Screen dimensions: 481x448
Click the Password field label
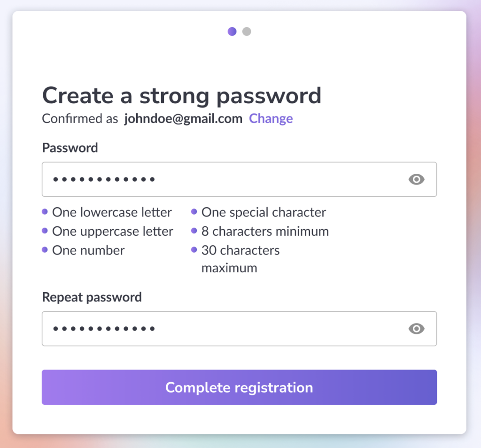point(70,148)
